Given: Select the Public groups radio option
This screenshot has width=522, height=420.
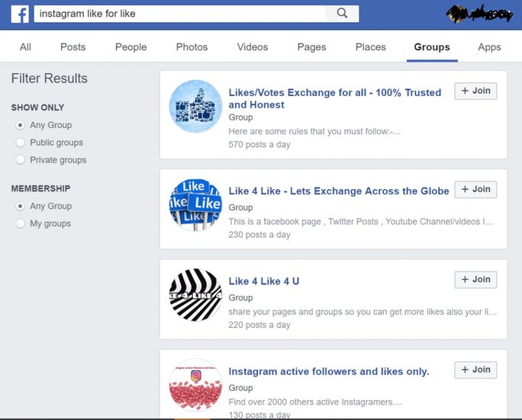Looking at the screenshot, I should point(21,143).
